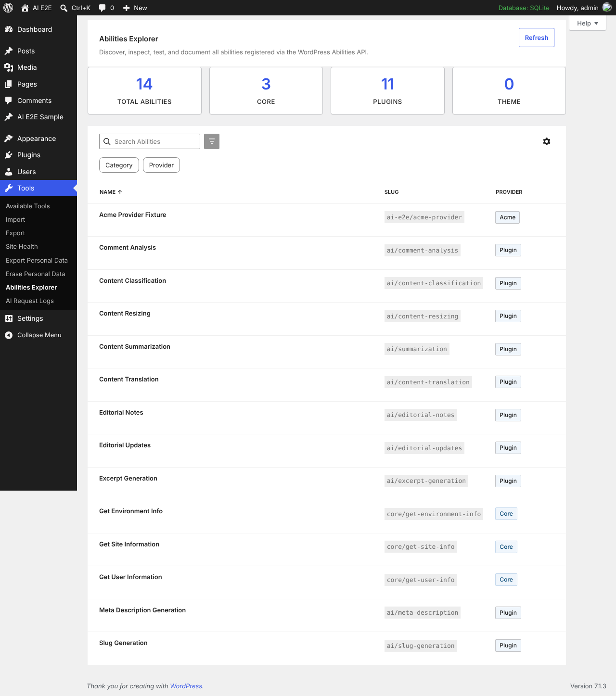Image resolution: width=616 pixels, height=696 pixels.
Task: Follow the WordPress footer link
Action: pyautogui.click(x=186, y=686)
